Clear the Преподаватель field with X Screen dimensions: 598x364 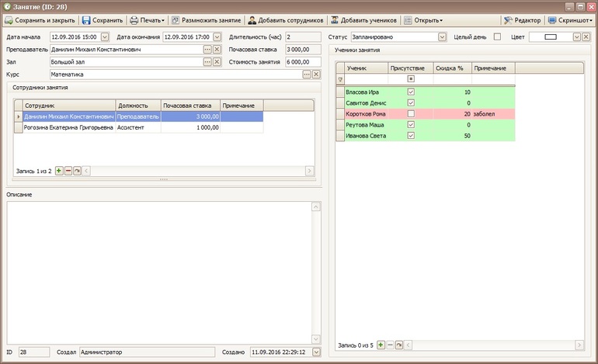click(x=217, y=50)
